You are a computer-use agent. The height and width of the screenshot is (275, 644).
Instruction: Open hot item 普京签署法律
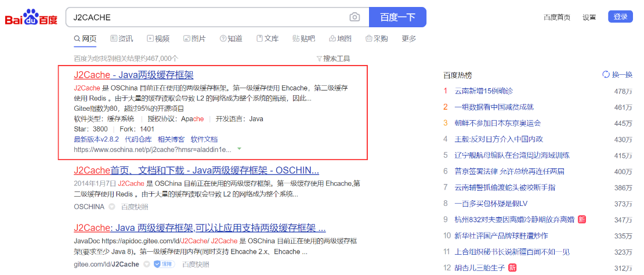point(509,172)
